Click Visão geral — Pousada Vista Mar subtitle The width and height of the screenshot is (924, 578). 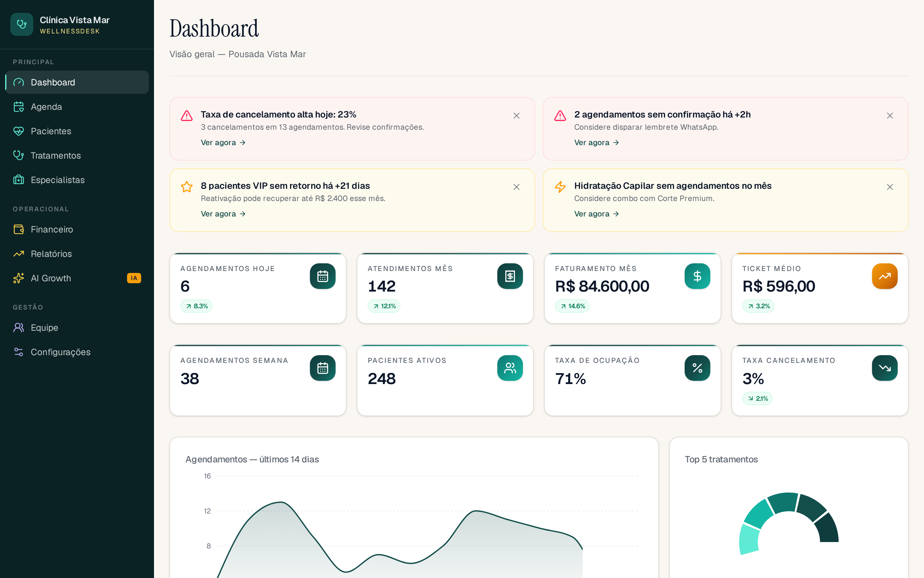click(237, 54)
